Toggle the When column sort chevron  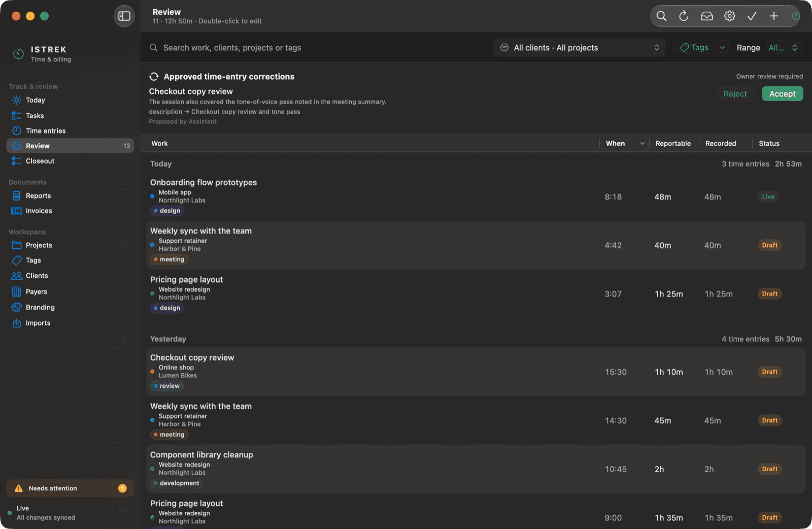tap(642, 144)
